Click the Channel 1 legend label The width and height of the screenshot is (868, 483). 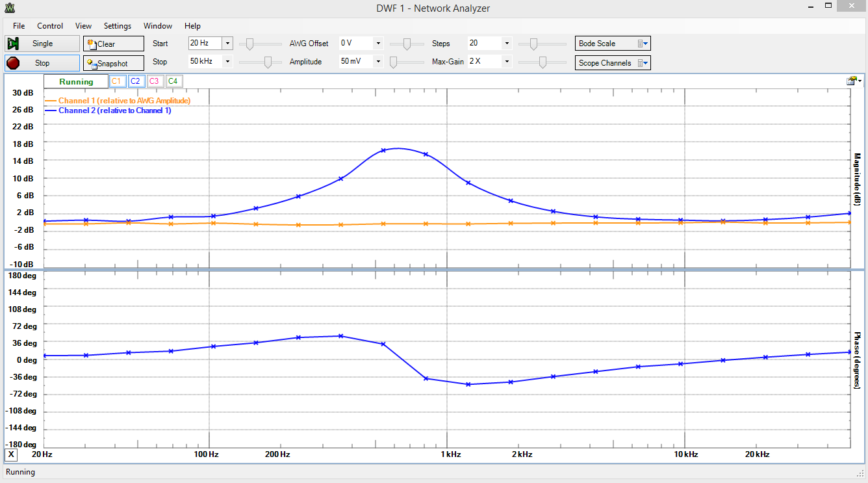click(x=124, y=101)
